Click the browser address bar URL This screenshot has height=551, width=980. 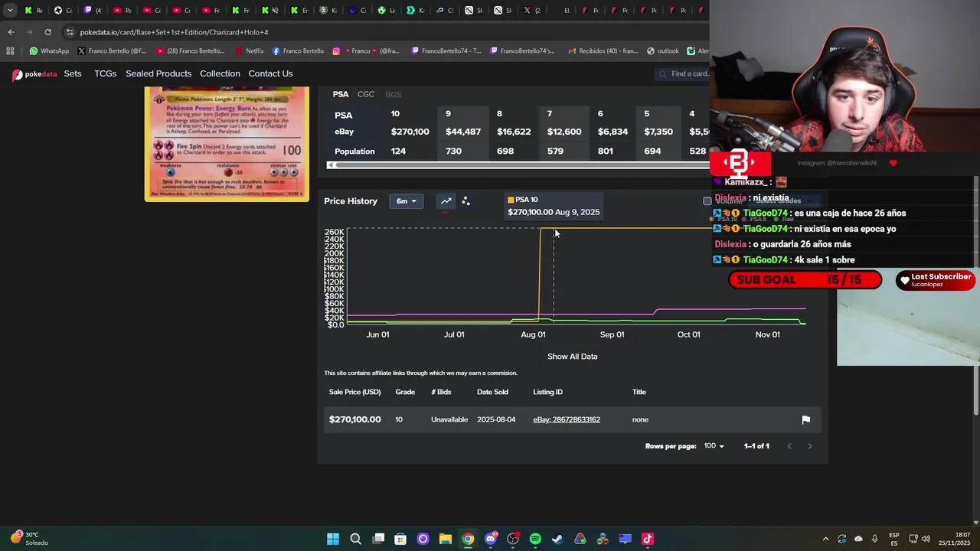174,32
